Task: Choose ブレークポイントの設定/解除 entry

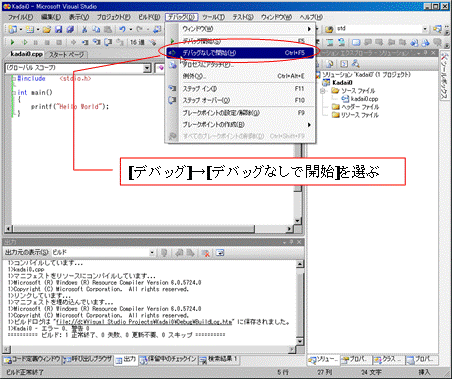Action: 240,113
